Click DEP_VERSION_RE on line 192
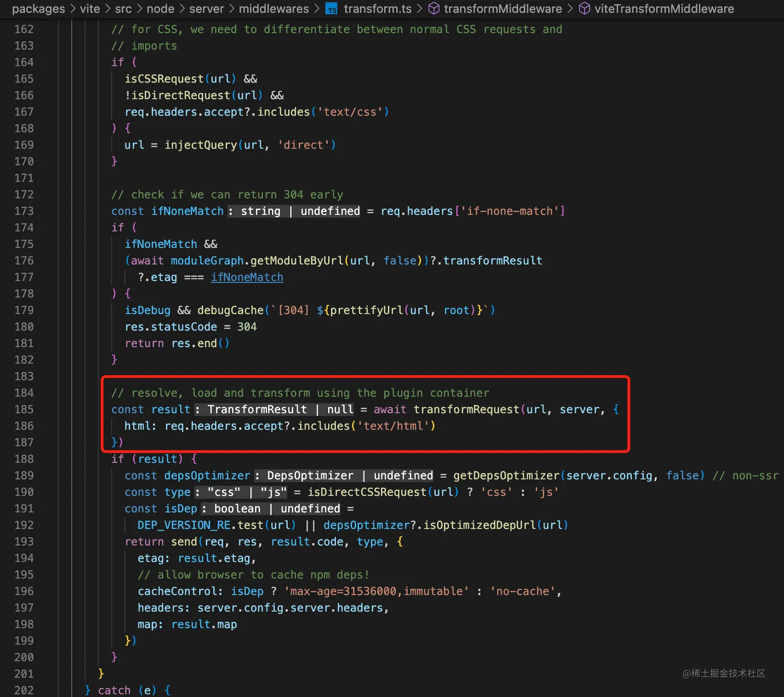The width and height of the screenshot is (784, 697). [x=184, y=525]
